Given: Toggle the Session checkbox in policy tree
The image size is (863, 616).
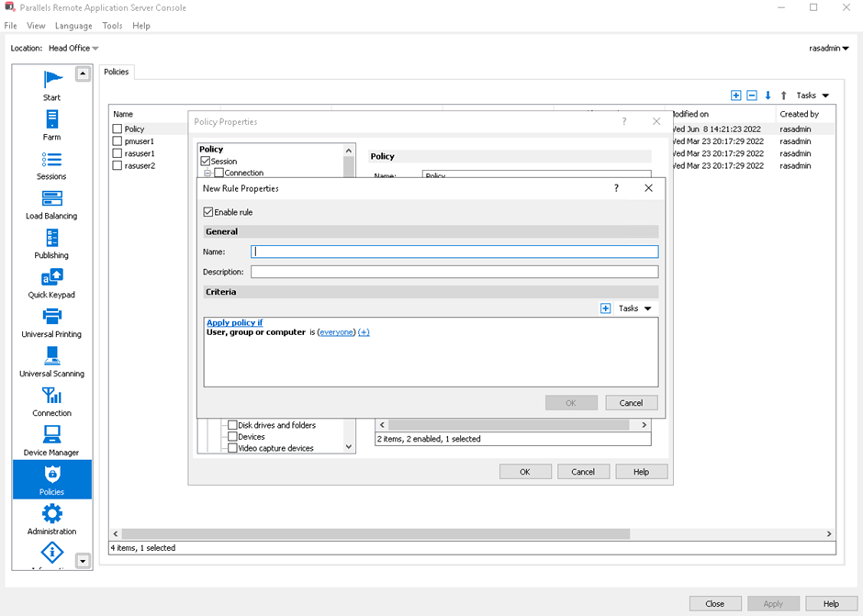Looking at the screenshot, I should coord(206,162).
